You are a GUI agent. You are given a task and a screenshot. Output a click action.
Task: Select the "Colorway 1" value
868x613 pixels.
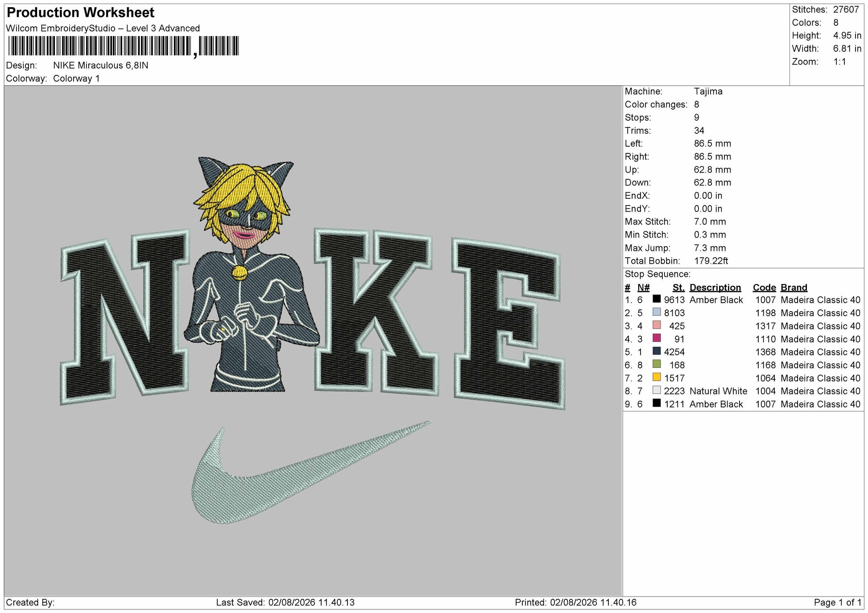(76, 78)
